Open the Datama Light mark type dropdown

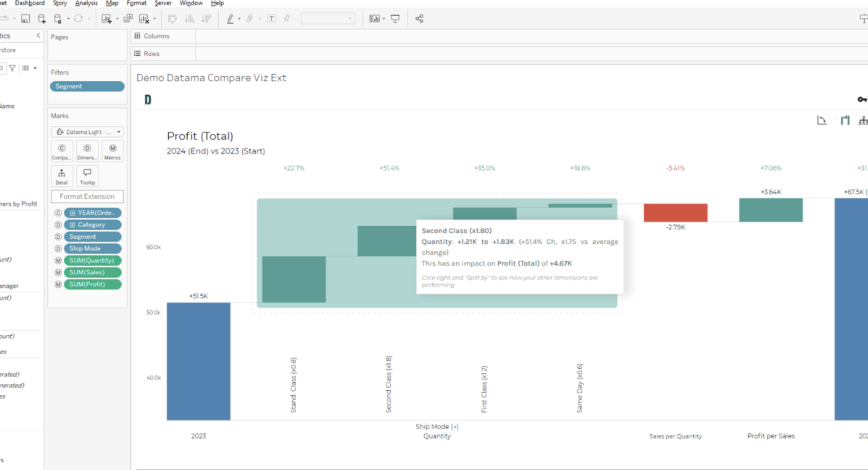click(118, 132)
